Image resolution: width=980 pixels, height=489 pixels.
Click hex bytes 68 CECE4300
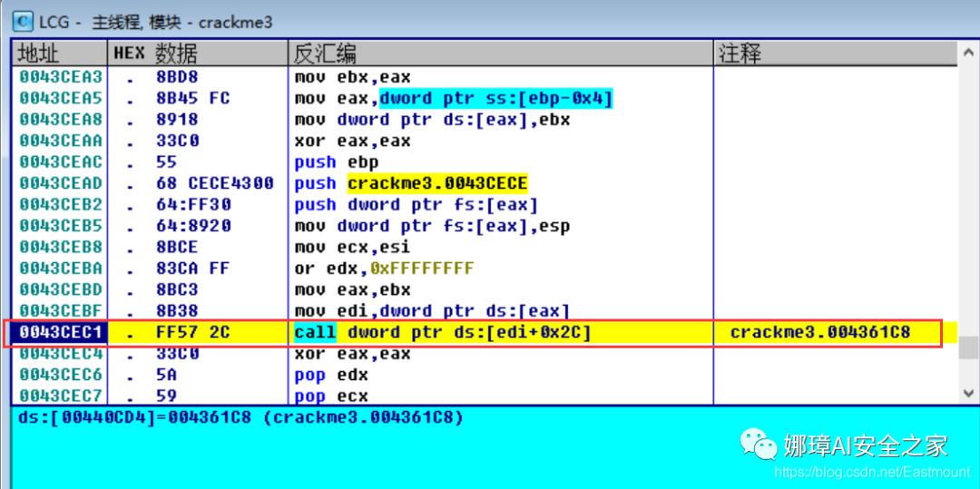tap(214, 183)
